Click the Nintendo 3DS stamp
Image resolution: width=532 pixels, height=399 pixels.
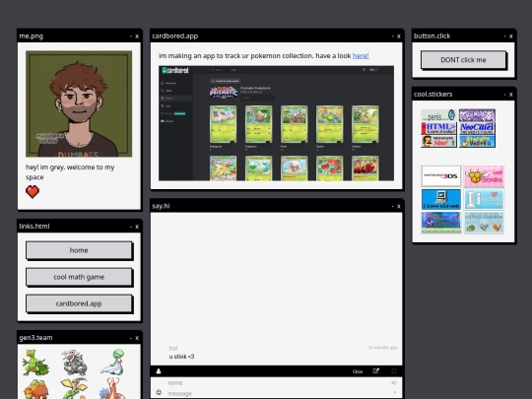click(x=441, y=176)
